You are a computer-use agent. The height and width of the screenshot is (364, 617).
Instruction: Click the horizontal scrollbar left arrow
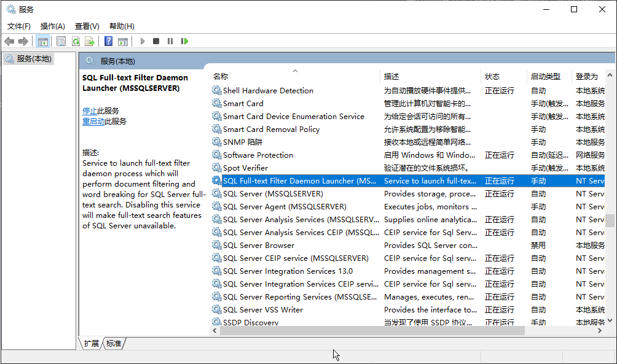pos(215,331)
